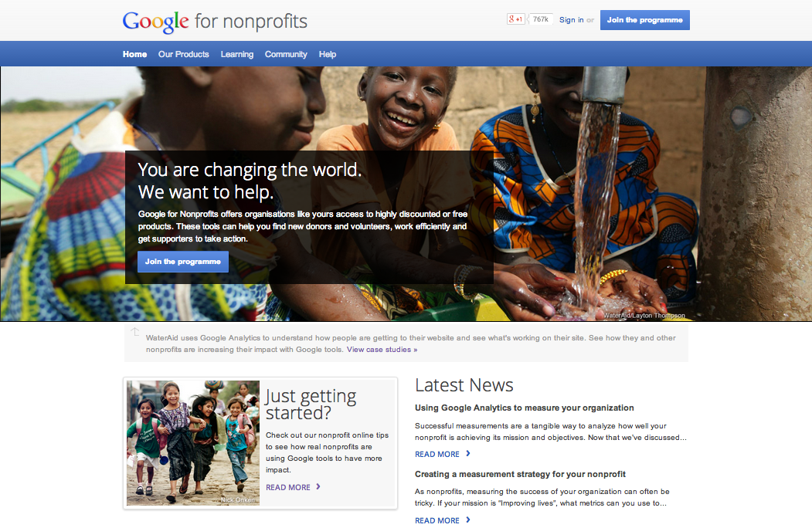Open the Using Google Analytics article headline
This screenshot has width=812, height=528.
coord(524,408)
